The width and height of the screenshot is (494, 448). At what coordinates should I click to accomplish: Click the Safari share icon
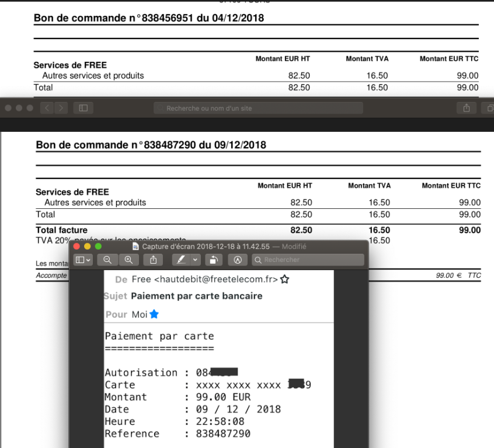click(x=467, y=108)
